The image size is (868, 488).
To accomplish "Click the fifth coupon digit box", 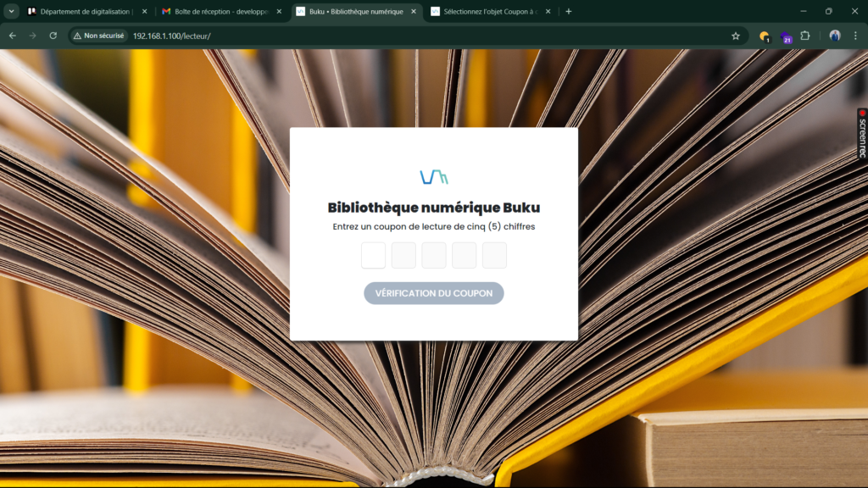I will tap(494, 255).
